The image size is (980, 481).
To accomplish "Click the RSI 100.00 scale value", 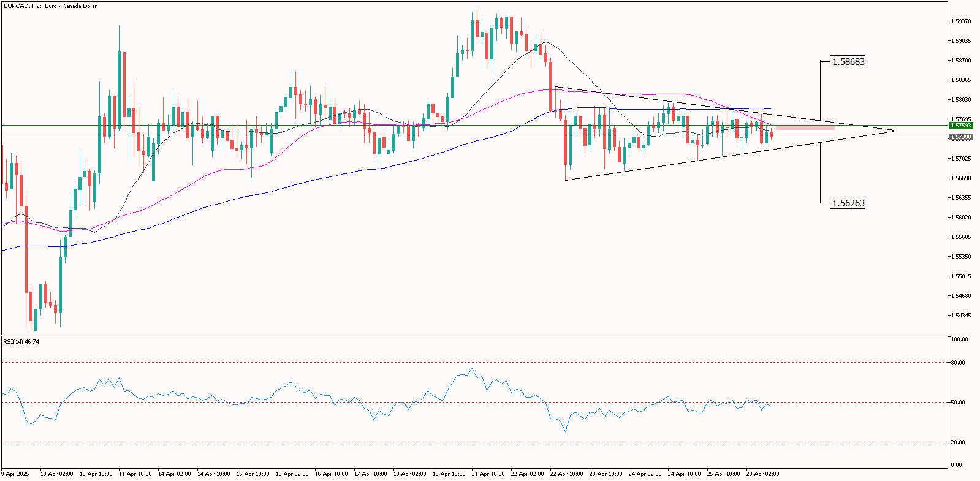I will coord(960,339).
